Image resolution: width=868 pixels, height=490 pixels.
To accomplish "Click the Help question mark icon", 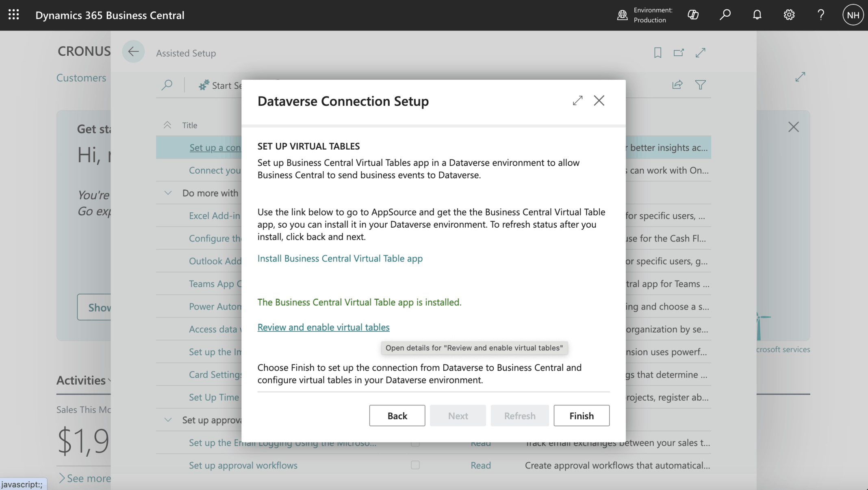I will click(x=821, y=15).
